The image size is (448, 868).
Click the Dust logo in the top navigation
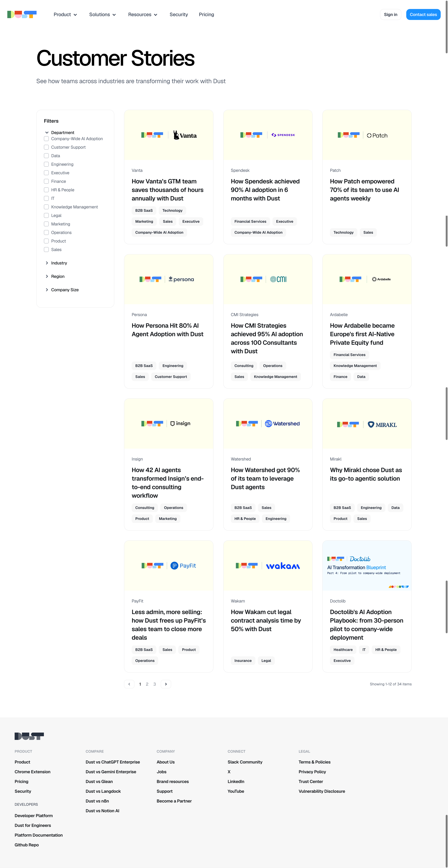[x=22, y=14]
